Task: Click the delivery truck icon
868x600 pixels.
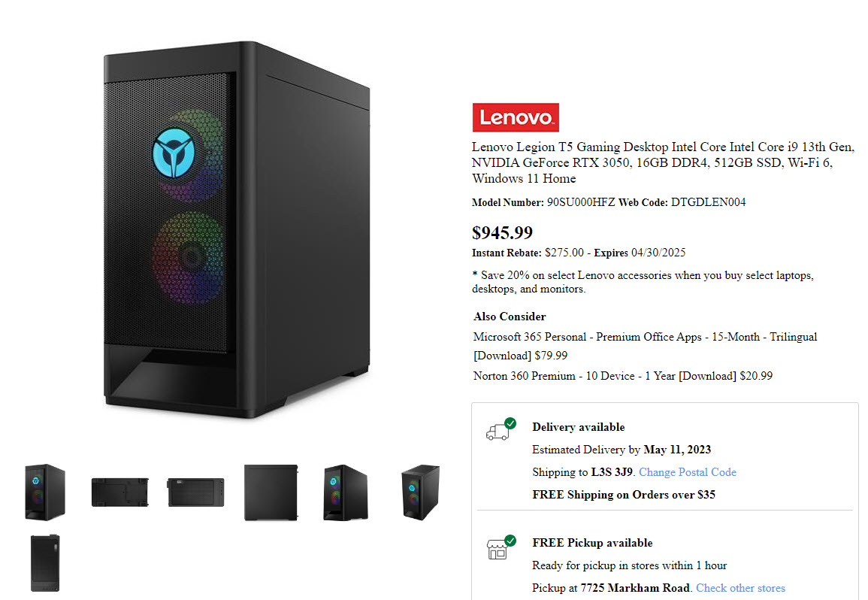Action: [498, 432]
